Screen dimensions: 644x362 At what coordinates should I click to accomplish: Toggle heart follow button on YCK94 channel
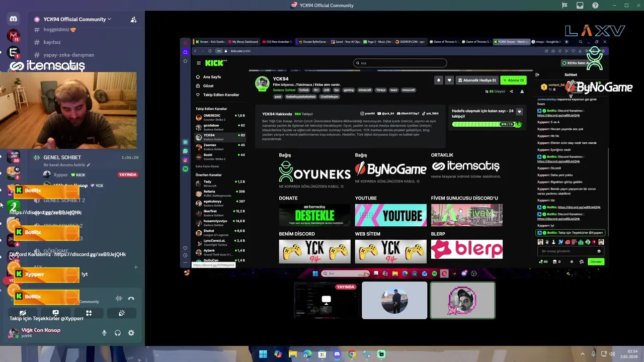click(449, 80)
